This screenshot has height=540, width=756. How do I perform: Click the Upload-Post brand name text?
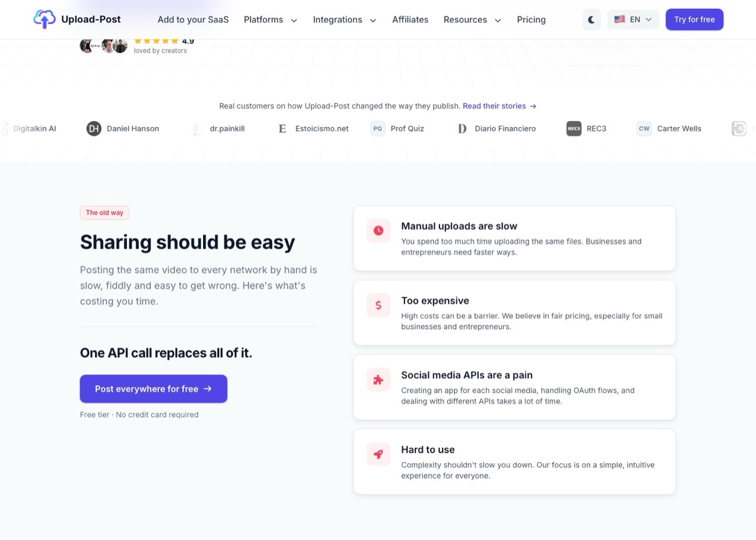tap(91, 19)
